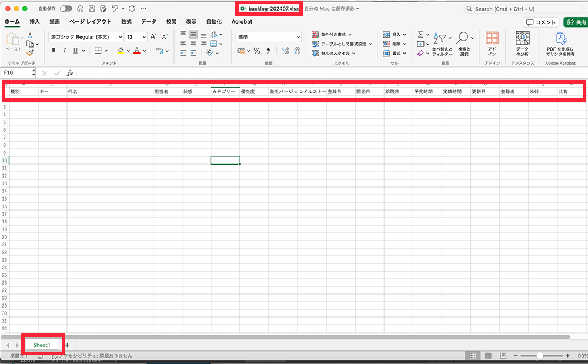The width and height of the screenshot is (588, 364).
Task: Click the green 共有 share button
Action: pyautogui.click(x=576, y=22)
